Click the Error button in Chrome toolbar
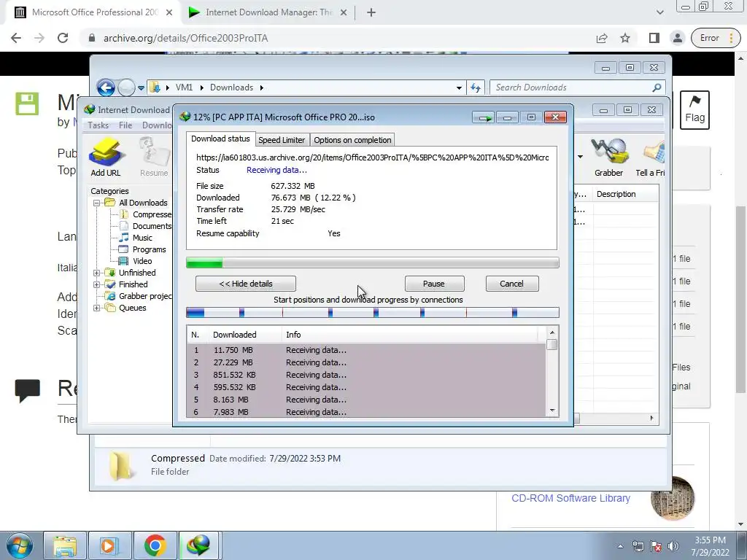The width and height of the screenshot is (747, 560). pyautogui.click(x=716, y=38)
